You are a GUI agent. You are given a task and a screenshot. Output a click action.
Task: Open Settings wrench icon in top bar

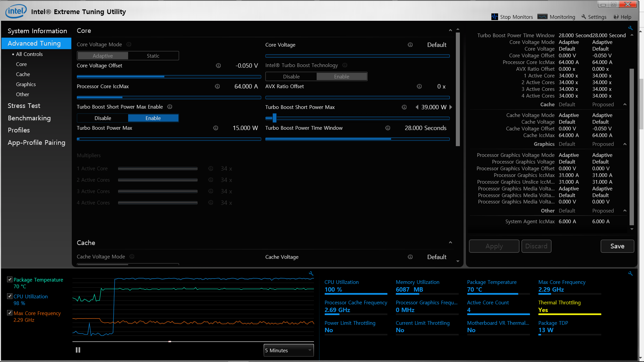pos(584,17)
